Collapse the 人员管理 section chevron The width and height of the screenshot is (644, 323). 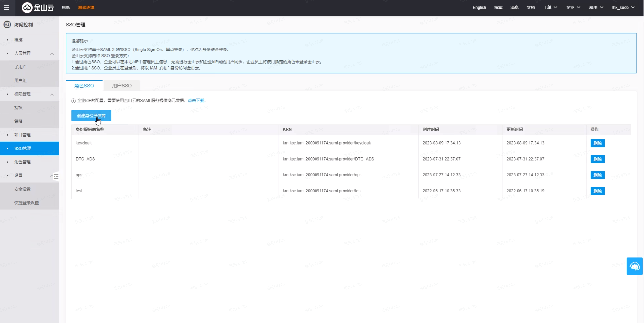[x=52, y=53]
